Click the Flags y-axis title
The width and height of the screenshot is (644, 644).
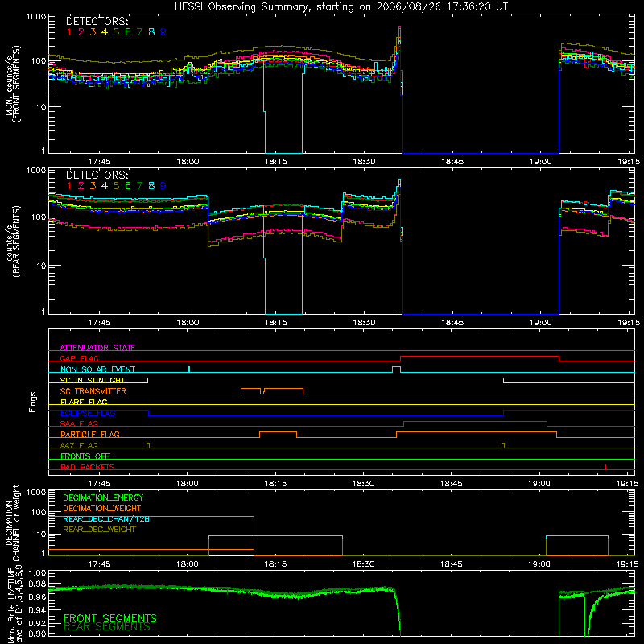[x=33, y=402]
